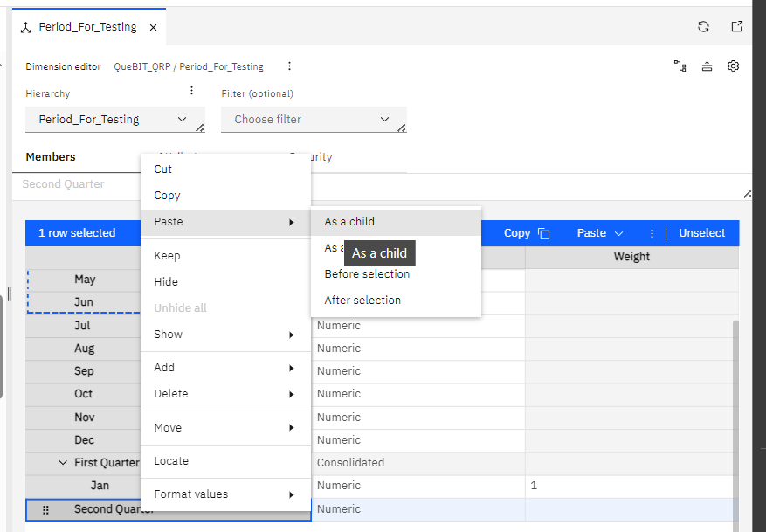
Task: Click the overflow menu next to Hierarchy label
Action: (190, 90)
